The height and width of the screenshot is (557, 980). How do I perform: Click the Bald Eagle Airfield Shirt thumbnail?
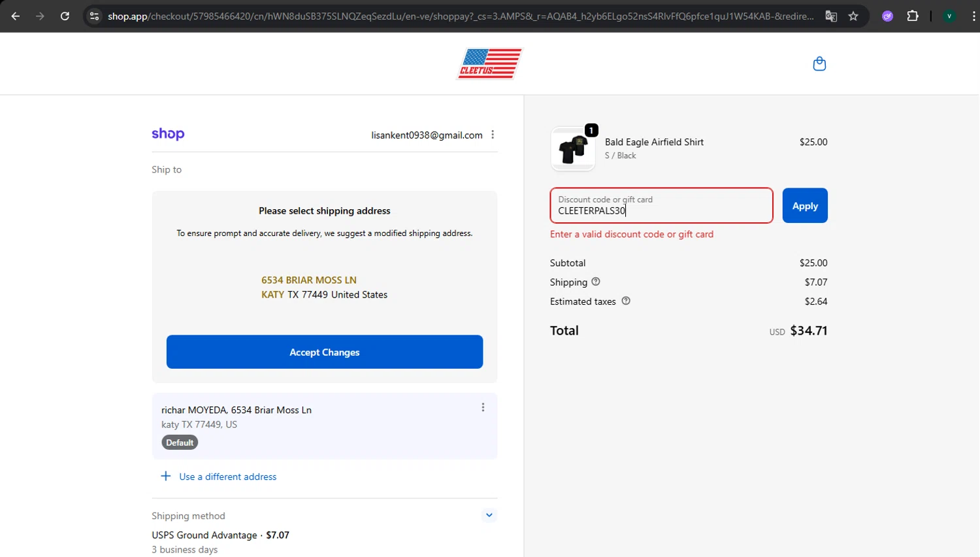click(573, 148)
